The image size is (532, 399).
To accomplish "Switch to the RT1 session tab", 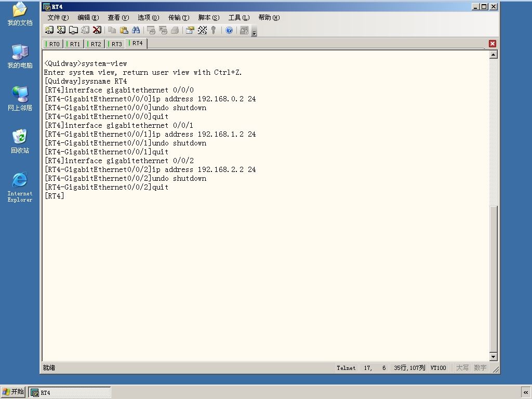I will tap(74, 44).
